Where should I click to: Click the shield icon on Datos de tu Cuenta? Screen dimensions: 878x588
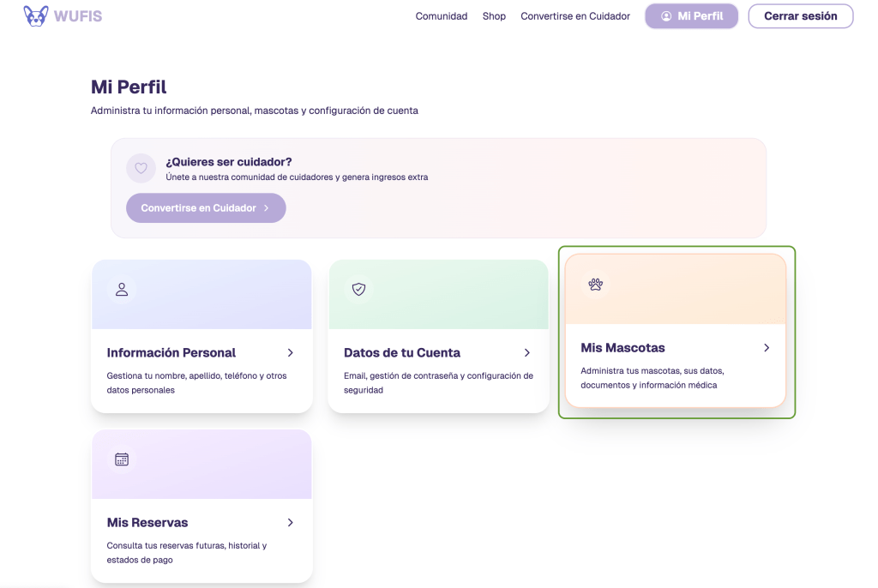358,290
